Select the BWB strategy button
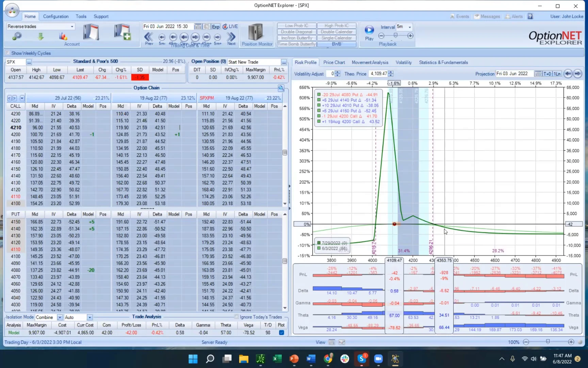Screen dimensions: 588x368 click(337, 44)
